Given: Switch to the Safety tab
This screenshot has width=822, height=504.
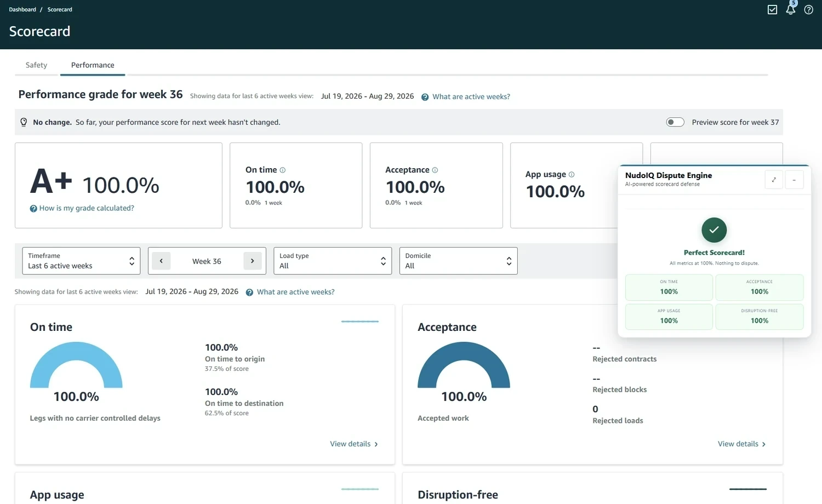Looking at the screenshot, I should pyautogui.click(x=36, y=65).
